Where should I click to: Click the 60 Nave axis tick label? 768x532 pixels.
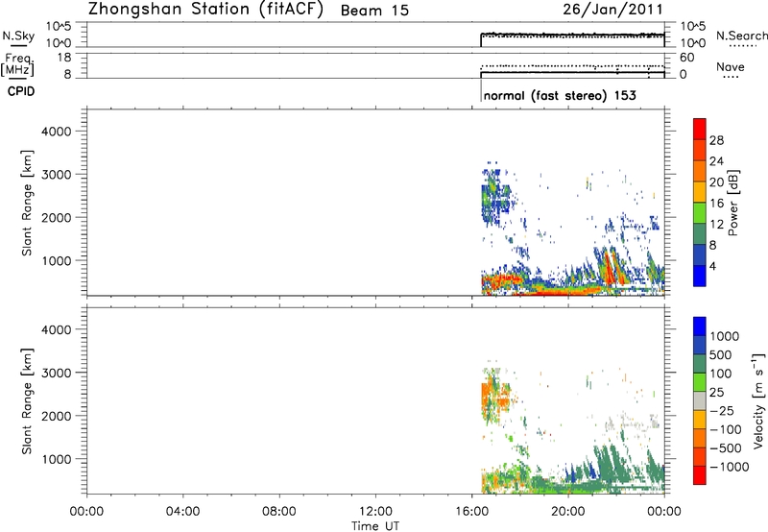[687, 58]
